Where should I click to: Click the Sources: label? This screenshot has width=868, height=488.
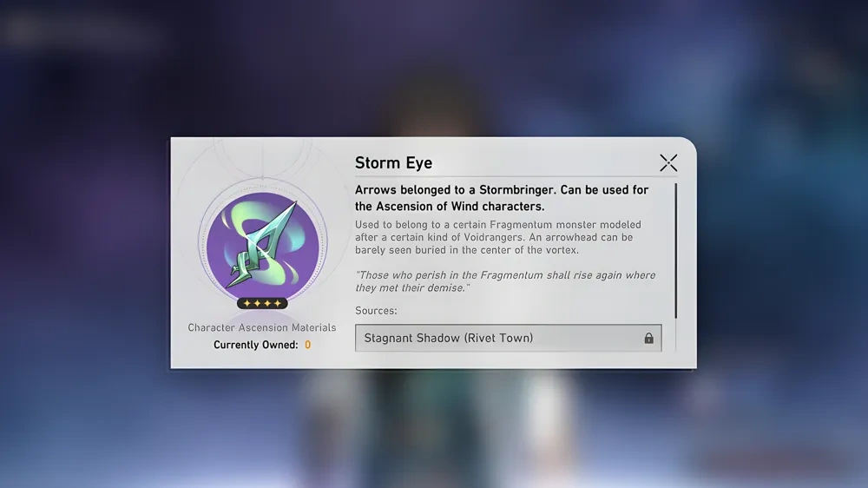376,311
